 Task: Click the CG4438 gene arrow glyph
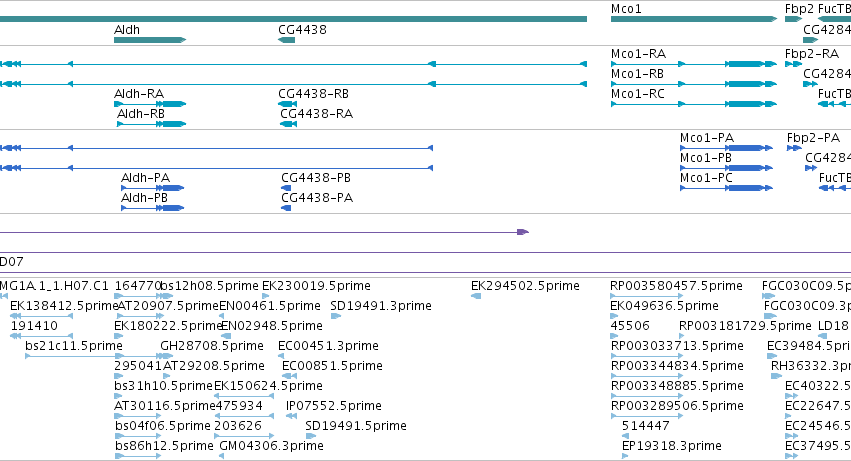[287, 40]
